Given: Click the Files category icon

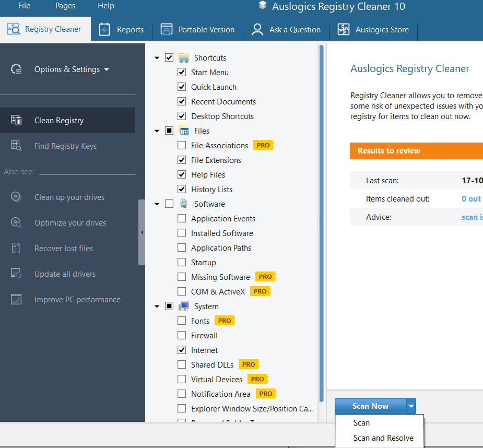Looking at the screenshot, I should tap(184, 131).
